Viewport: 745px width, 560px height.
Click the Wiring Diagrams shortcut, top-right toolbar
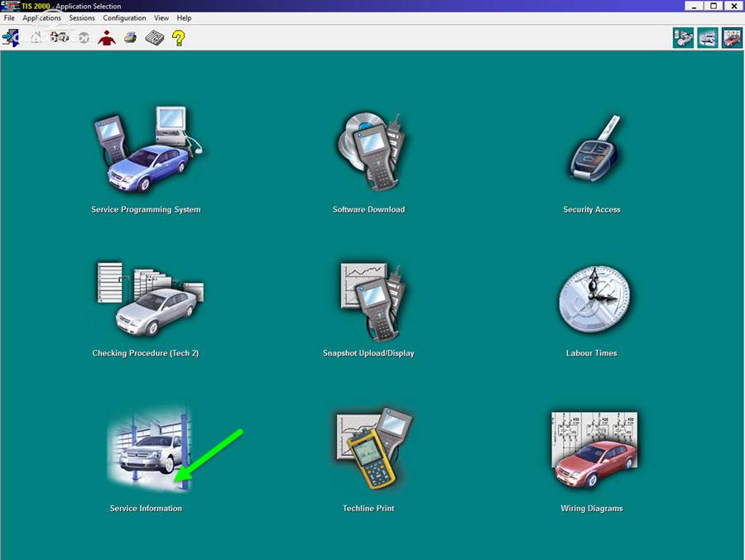point(732,38)
